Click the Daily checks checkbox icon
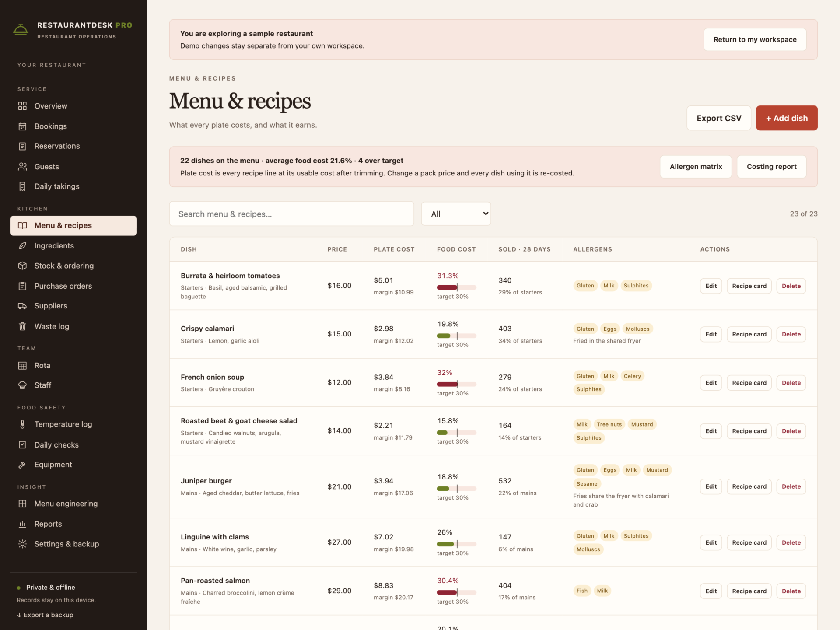 [x=22, y=444]
